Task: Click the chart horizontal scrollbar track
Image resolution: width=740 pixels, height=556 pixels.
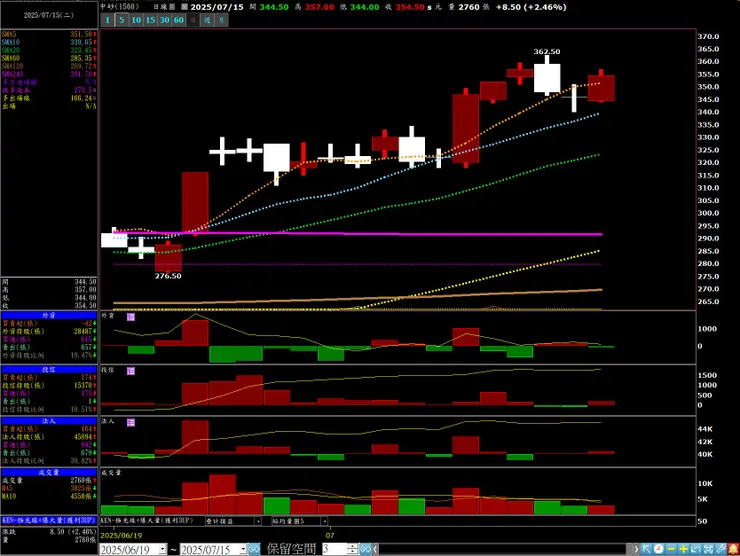Action: click(505, 549)
